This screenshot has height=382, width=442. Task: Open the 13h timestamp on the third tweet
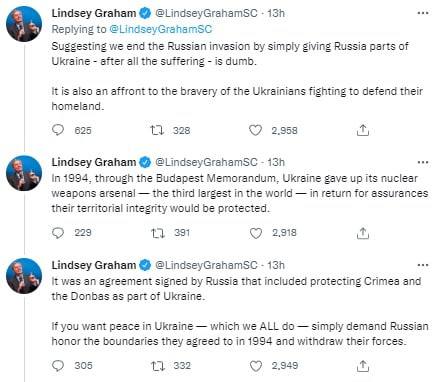pos(276,265)
